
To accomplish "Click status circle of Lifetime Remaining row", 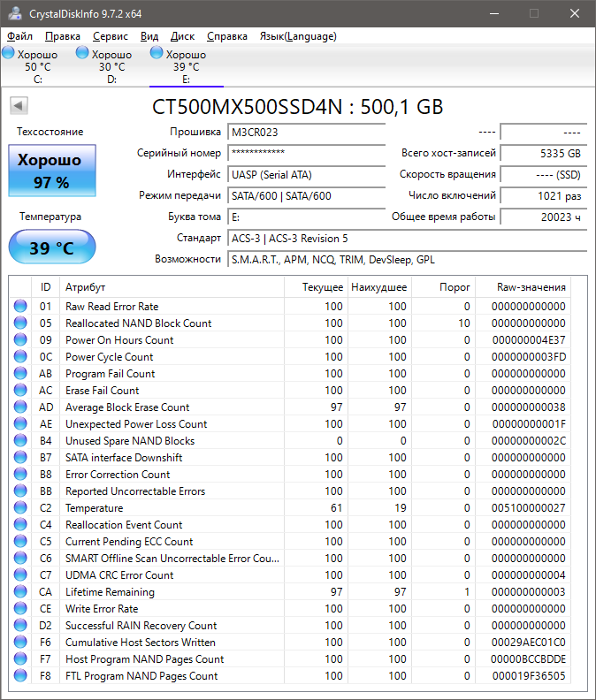I will [x=20, y=591].
